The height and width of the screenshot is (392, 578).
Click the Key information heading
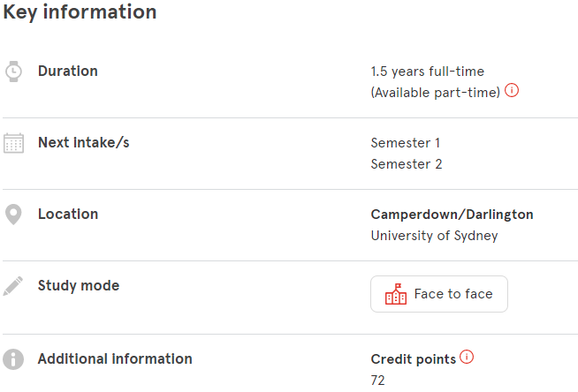point(80,12)
